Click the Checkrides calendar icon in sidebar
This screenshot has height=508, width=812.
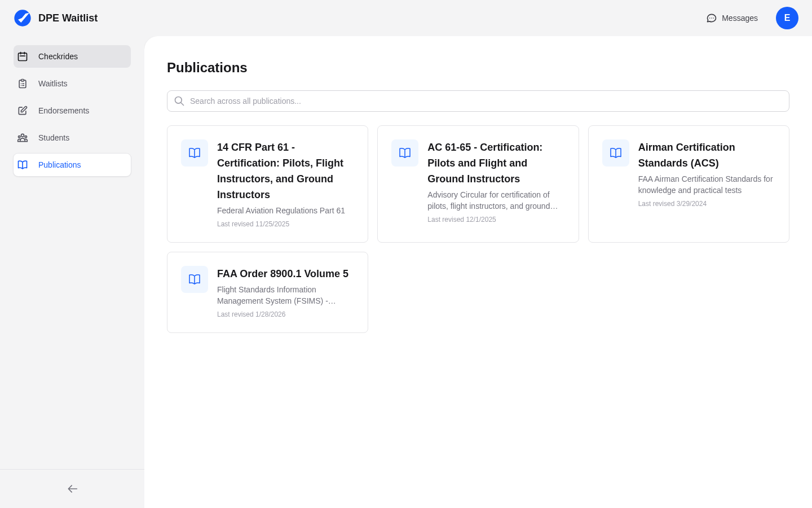pyautogui.click(x=23, y=56)
